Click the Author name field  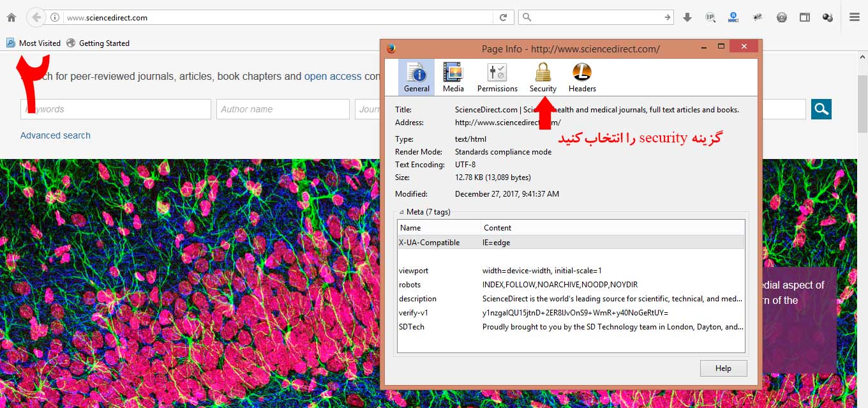(283, 109)
